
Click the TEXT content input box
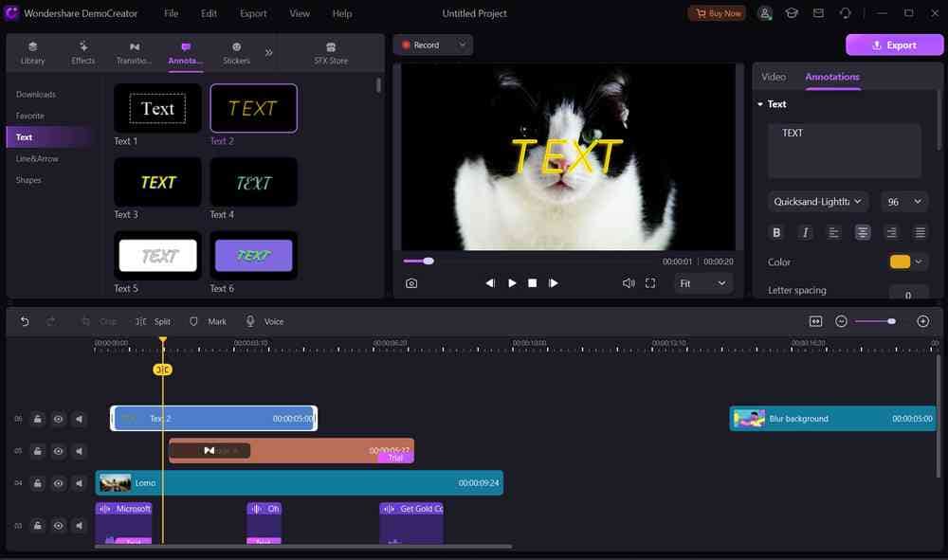tap(844, 151)
